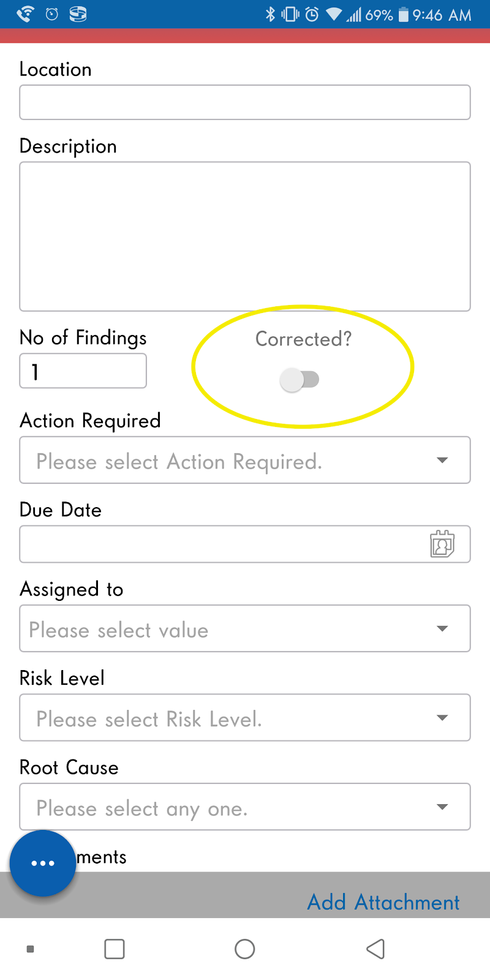The height and width of the screenshot is (980, 490).
Task: Click the Due Date input box
Action: tap(245, 544)
